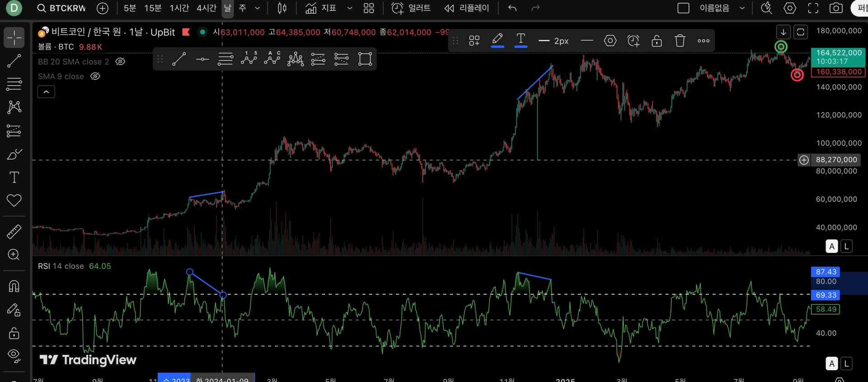Select the brush drawing tool
This screenshot has height=382, width=868.
pos(14,154)
